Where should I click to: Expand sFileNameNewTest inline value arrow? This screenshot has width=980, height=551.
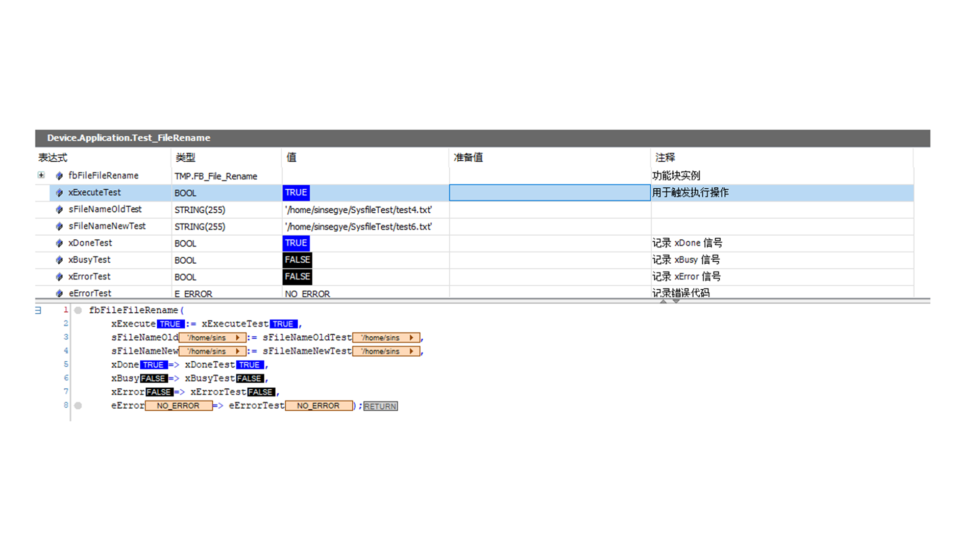pyautogui.click(x=411, y=352)
